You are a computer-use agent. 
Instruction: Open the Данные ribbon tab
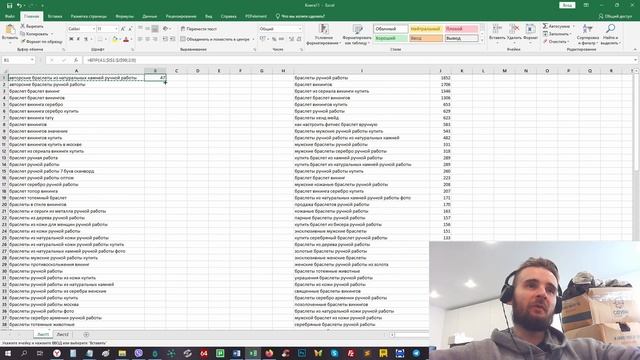(x=150, y=16)
